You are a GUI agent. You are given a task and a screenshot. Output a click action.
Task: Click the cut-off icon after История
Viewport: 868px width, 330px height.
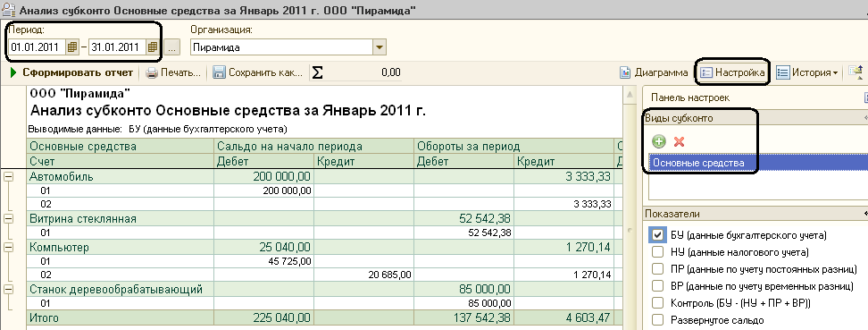(855, 72)
